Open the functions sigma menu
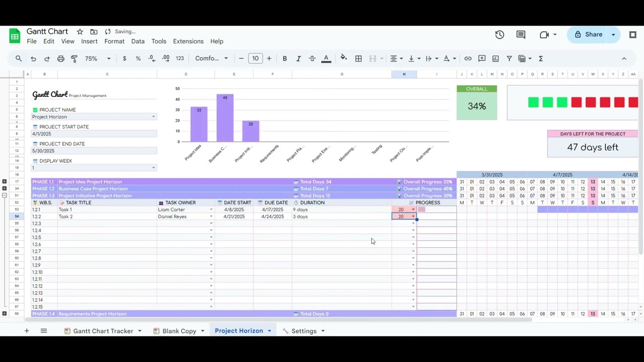 pyautogui.click(x=541, y=59)
